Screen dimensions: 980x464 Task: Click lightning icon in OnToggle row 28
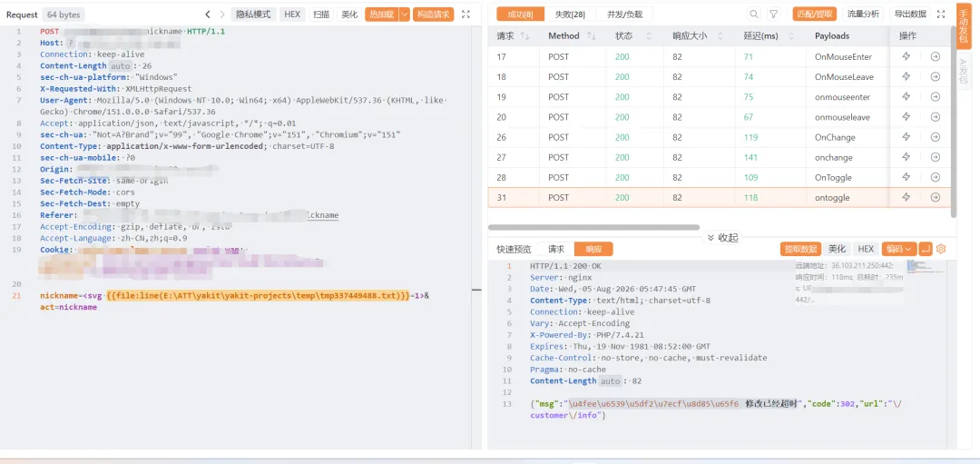(906, 177)
